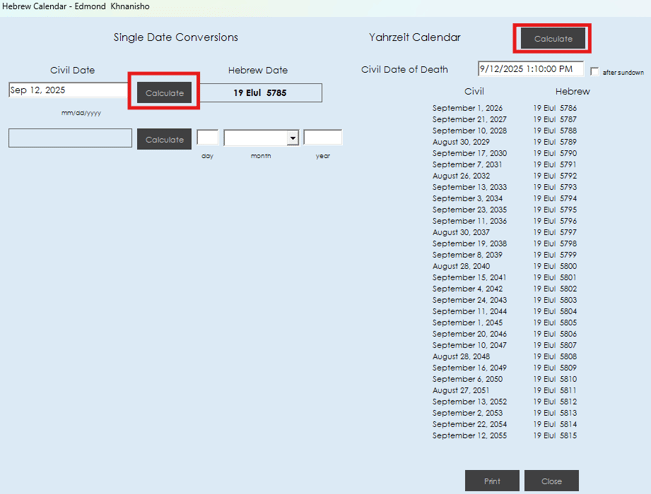Close the Hebrew Calendar dialog

tap(551, 481)
